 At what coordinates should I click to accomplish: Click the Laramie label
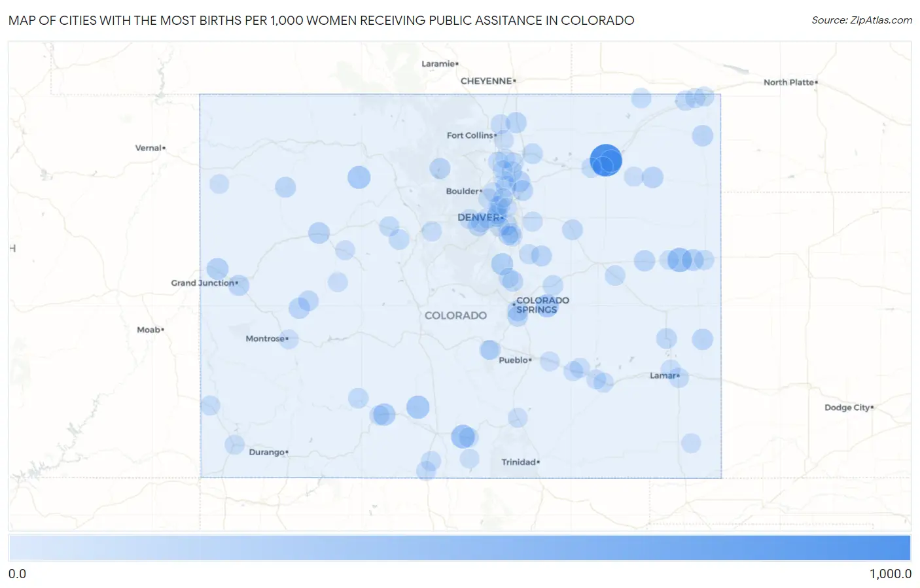[438, 63]
